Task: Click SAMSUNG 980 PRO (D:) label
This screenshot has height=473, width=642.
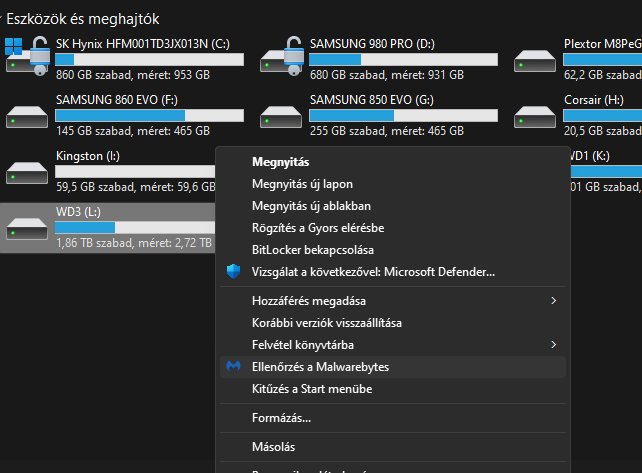Action: pos(372,44)
